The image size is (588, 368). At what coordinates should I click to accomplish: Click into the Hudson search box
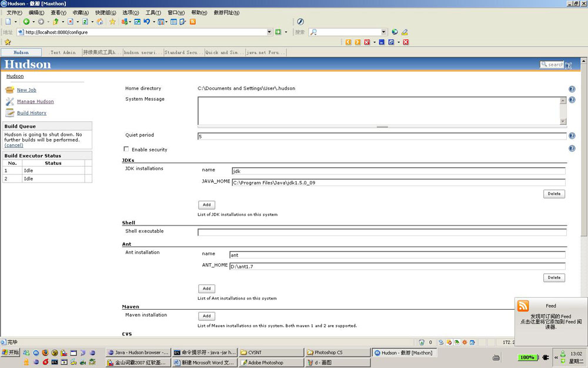click(552, 65)
